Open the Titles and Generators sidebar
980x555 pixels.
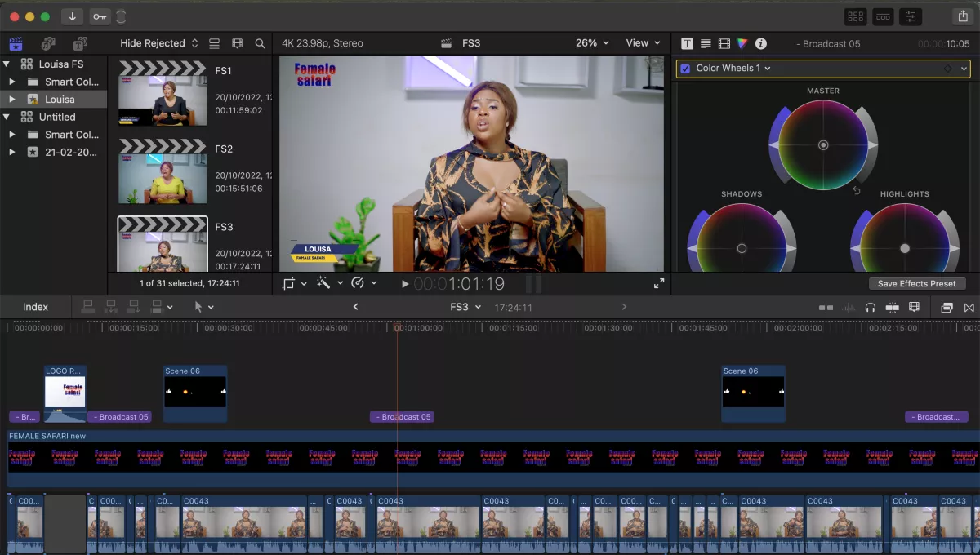click(80, 43)
